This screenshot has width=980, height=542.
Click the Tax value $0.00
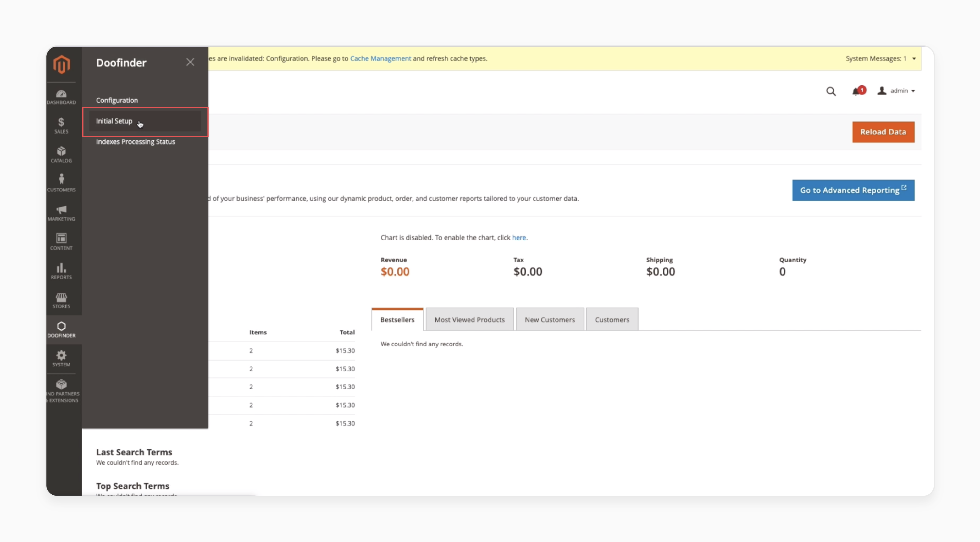click(x=528, y=272)
